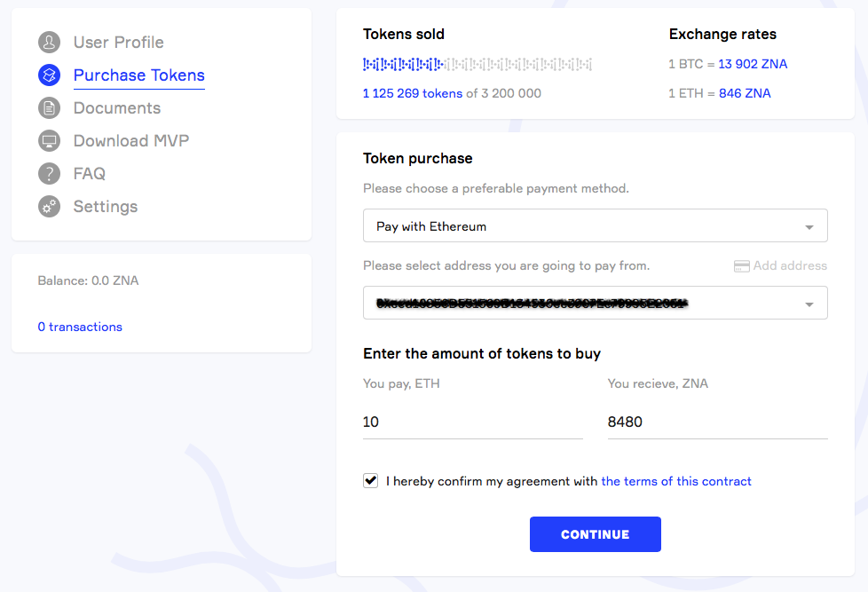View the 0 transactions link

pyautogui.click(x=80, y=327)
